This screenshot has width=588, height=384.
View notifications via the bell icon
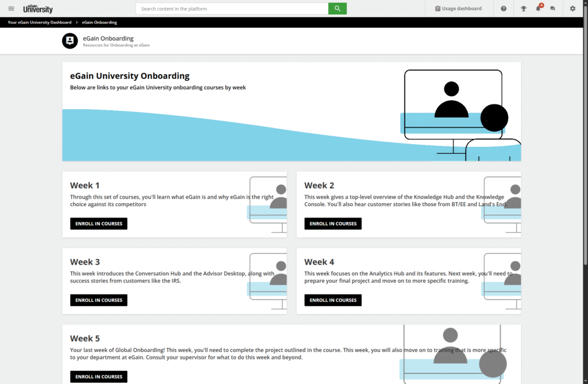point(538,9)
